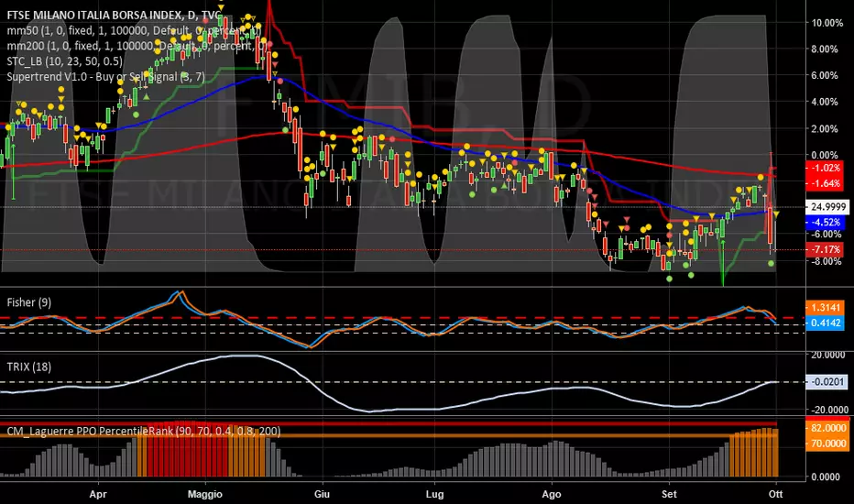Screen dimensions: 854x504
Task: Click the red -1.02% price scale label
Action: tap(826, 168)
